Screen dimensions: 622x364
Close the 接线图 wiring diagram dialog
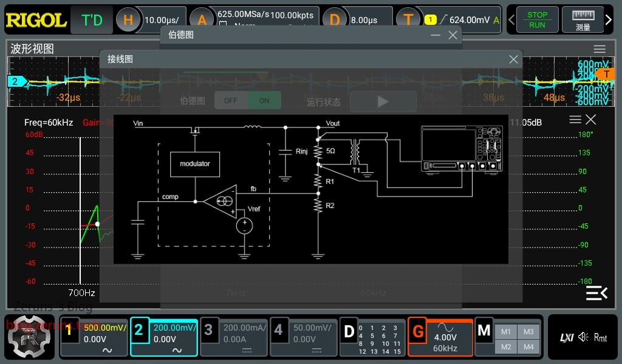513,59
